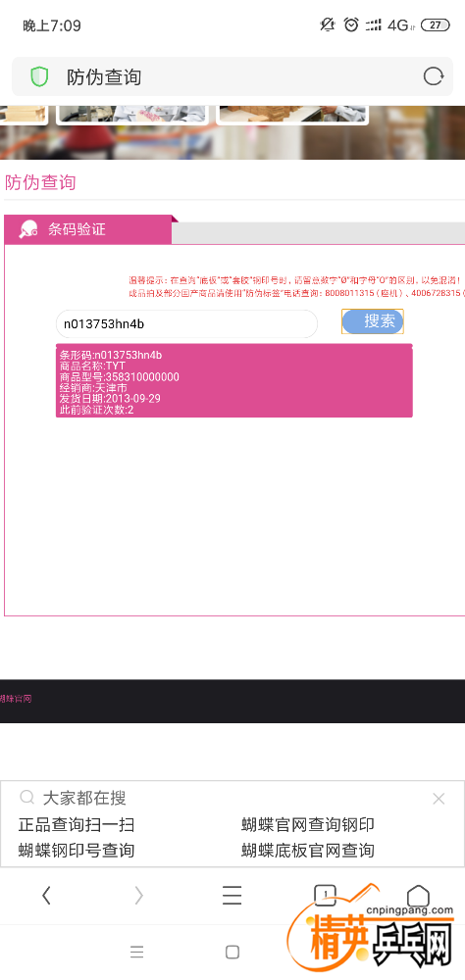Screen dimensions: 465x980
Task: Tap the browser home icon
Action: [418, 896]
